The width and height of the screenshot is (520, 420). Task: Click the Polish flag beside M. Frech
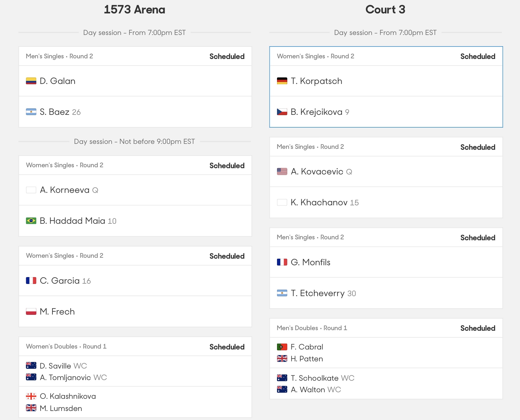31,312
